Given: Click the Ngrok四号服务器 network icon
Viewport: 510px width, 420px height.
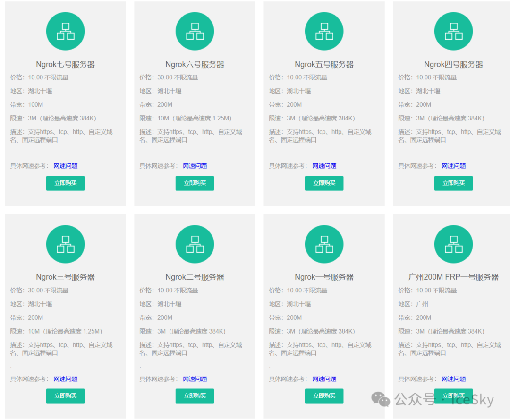Looking at the screenshot, I should coord(453,31).
